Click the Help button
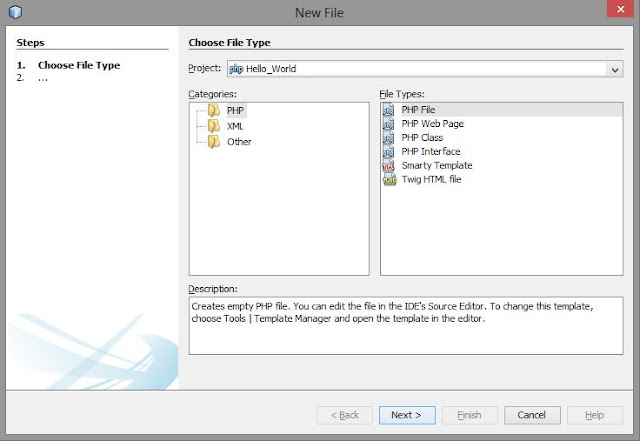The image size is (640, 441). [x=595, y=415]
